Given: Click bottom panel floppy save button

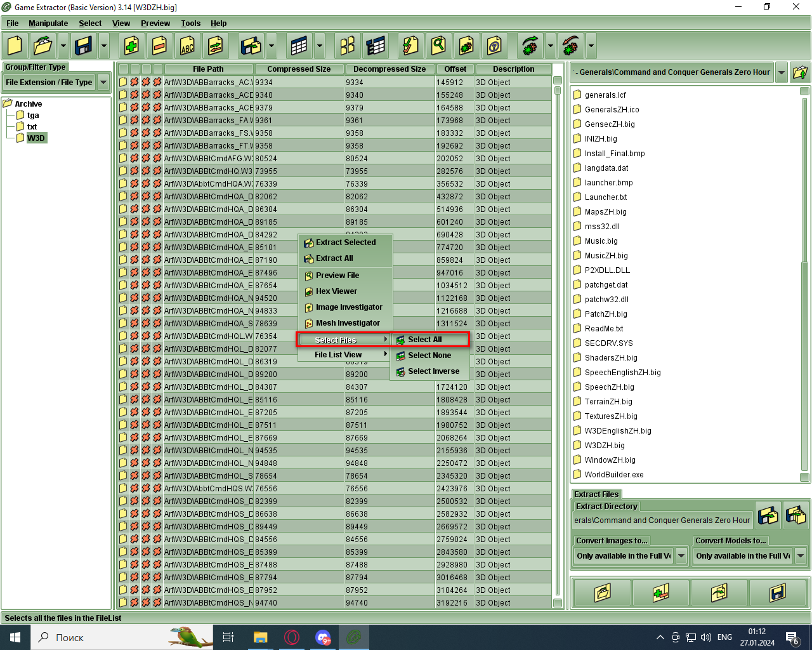Looking at the screenshot, I should (x=777, y=593).
